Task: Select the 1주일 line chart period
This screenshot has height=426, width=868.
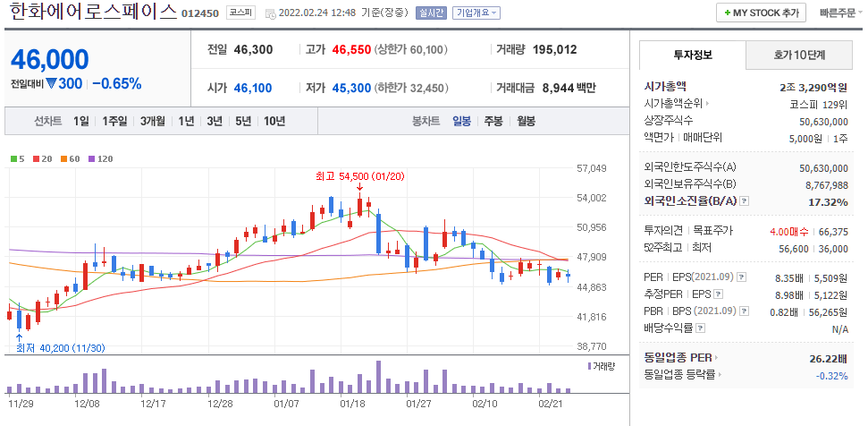Action: click(x=114, y=121)
